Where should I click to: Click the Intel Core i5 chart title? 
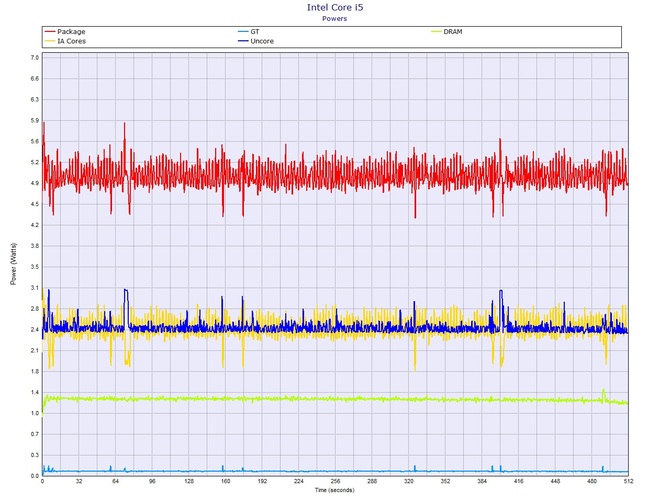click(x=335, y=7)
